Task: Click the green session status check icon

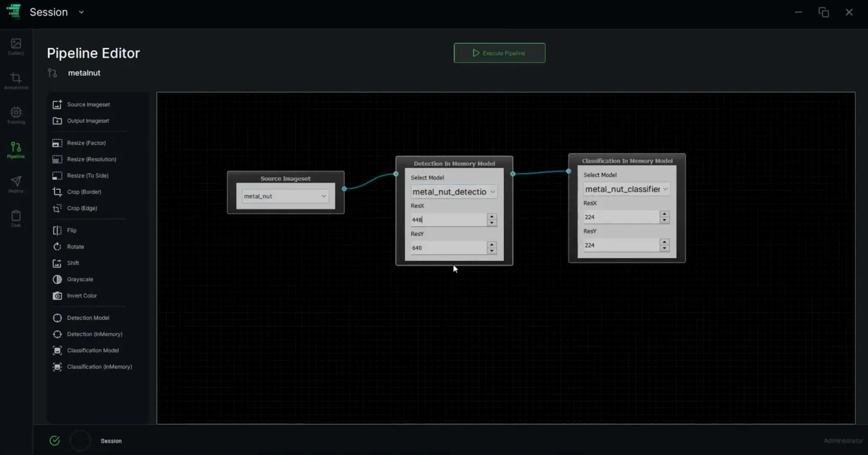Action: (x=54, y=441)
